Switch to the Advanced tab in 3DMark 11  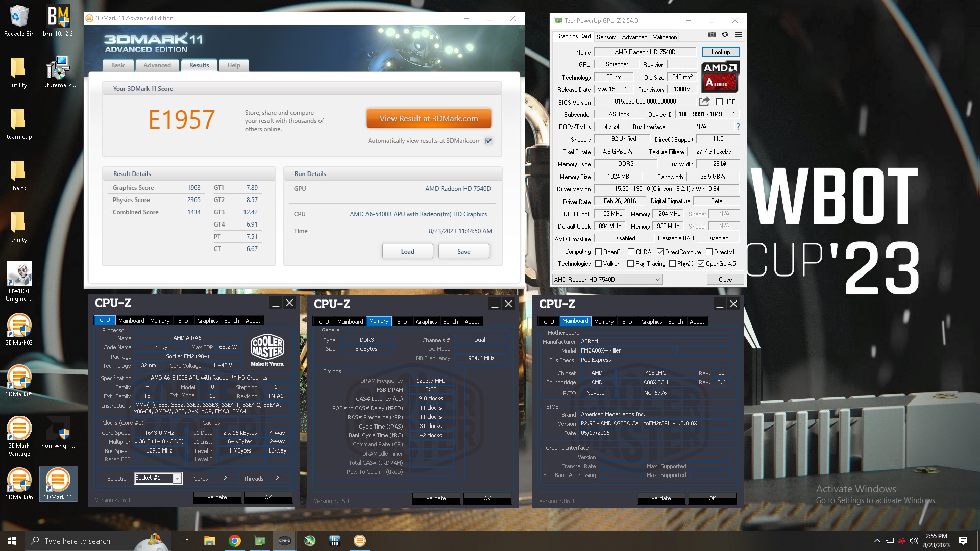coord(157,65)
